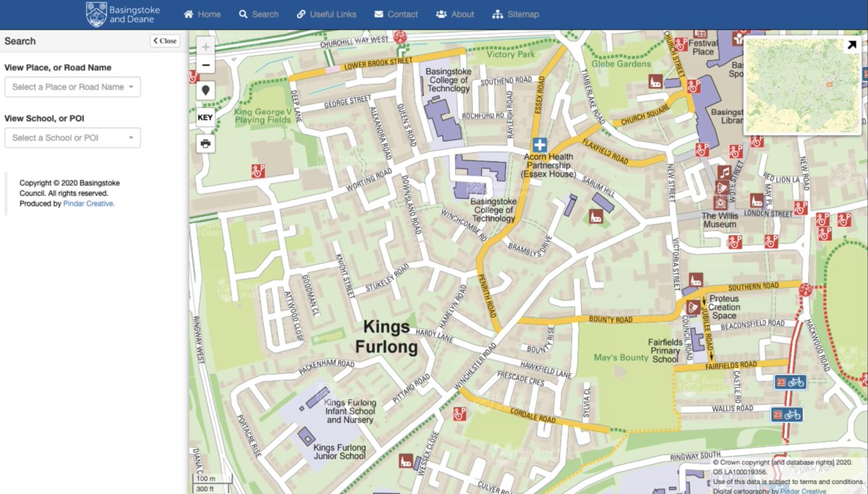Open the About page
Screen dimensions: 868x494
point(455,14)
